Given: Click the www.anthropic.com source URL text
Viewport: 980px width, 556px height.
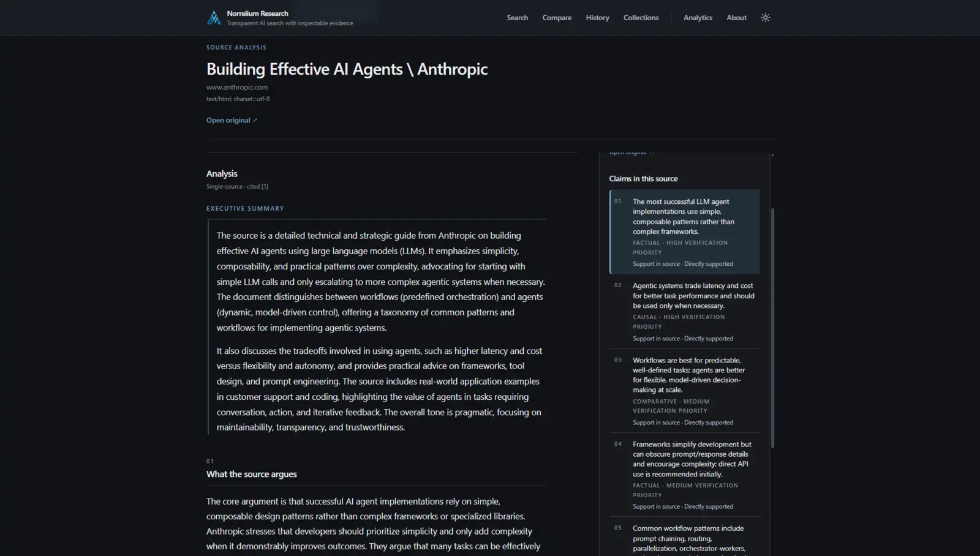Looking at the screenshot, I should [x=237, y=87].
